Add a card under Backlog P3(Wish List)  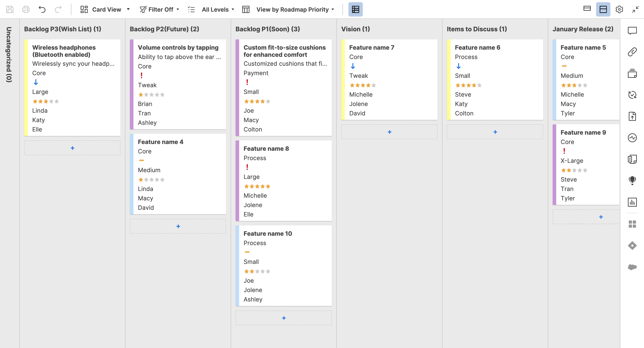72,148
